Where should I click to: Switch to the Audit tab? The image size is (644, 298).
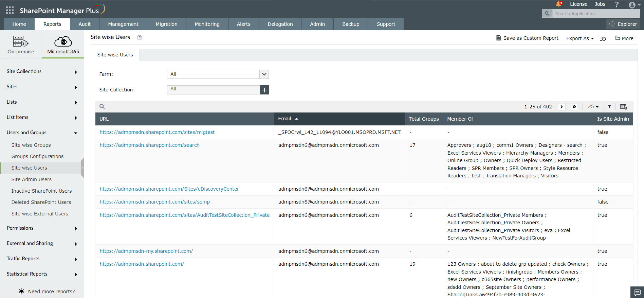click(85, 24)
